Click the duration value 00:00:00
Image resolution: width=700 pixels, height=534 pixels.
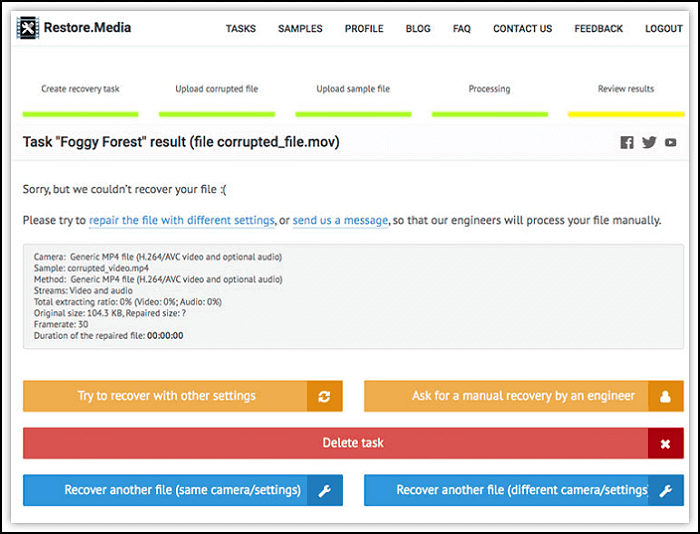pos(165,336)
